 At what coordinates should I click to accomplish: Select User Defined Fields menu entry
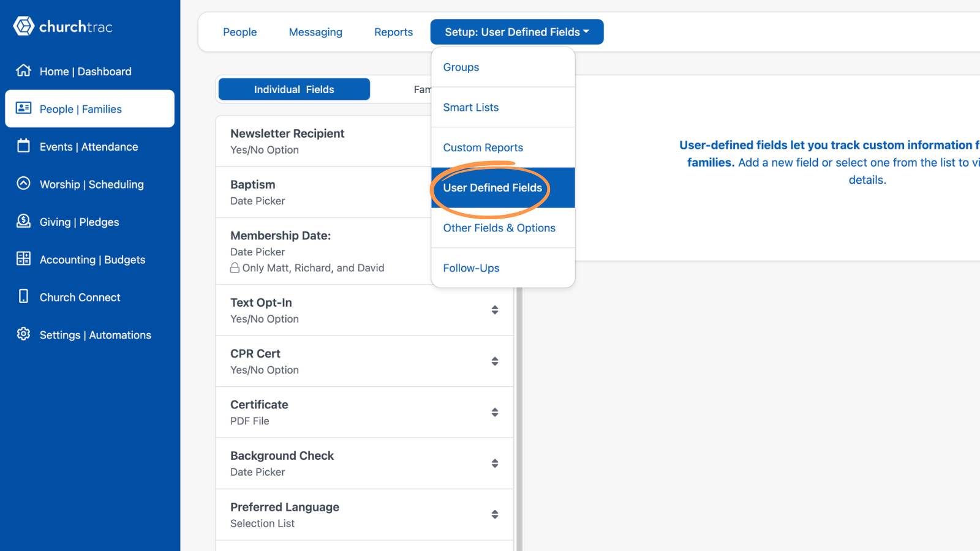pos(503,188)
